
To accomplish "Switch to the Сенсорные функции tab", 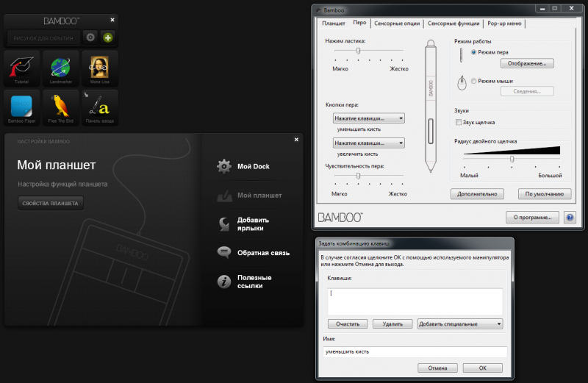I will click(453, 24).
